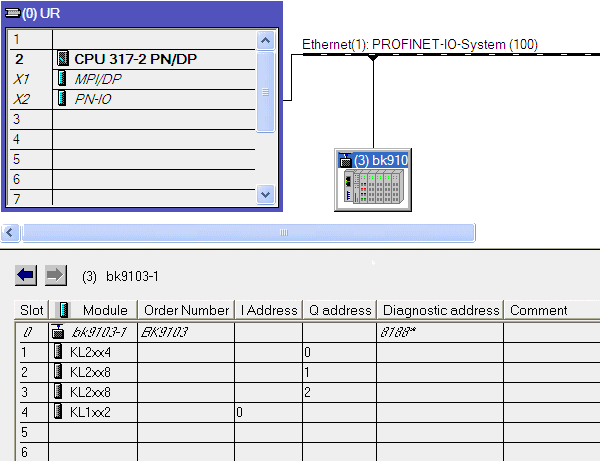Click the UR rack title bar icon
This screenshot has width=600, height=461.
[x=13, y=13]
